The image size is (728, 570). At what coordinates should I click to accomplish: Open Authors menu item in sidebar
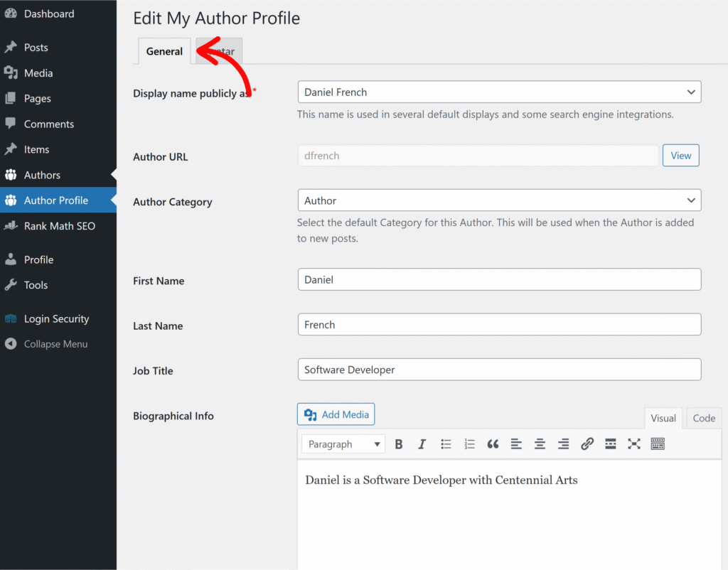pos(42,175)
